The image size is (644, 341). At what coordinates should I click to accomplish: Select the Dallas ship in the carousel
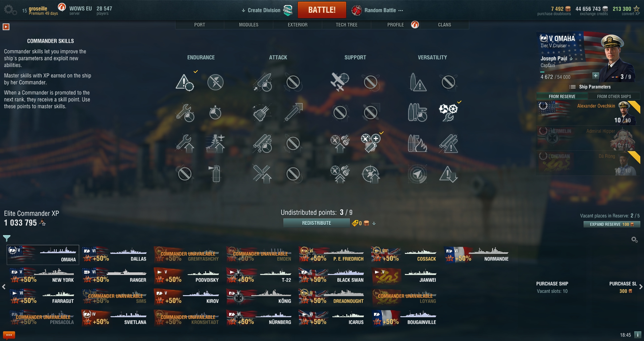click(115, 255)
